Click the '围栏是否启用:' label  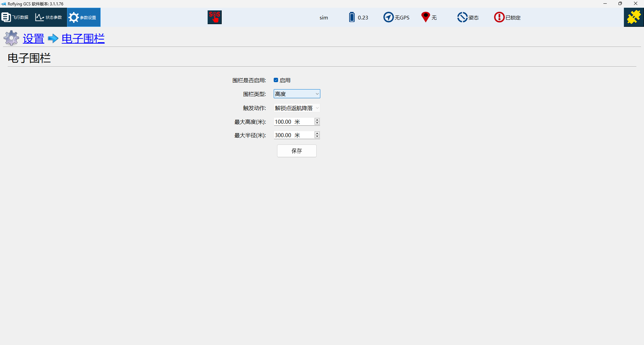(249, 80)
